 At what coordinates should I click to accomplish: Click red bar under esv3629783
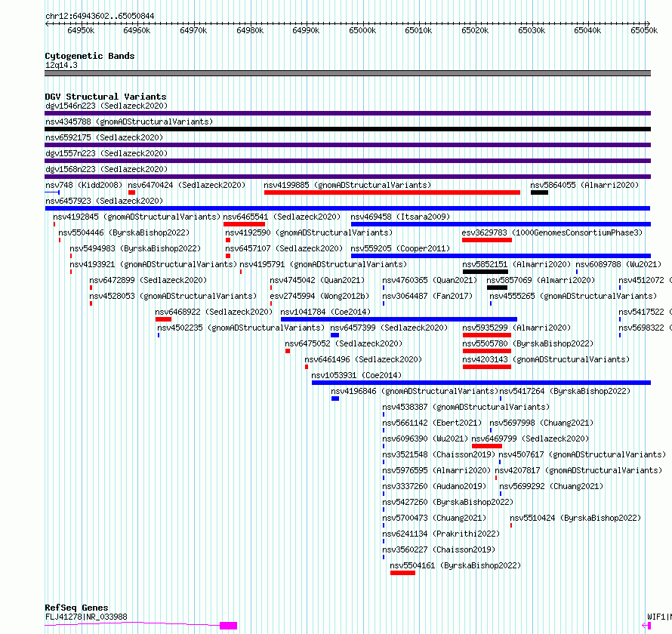click(x=487, y=240)
